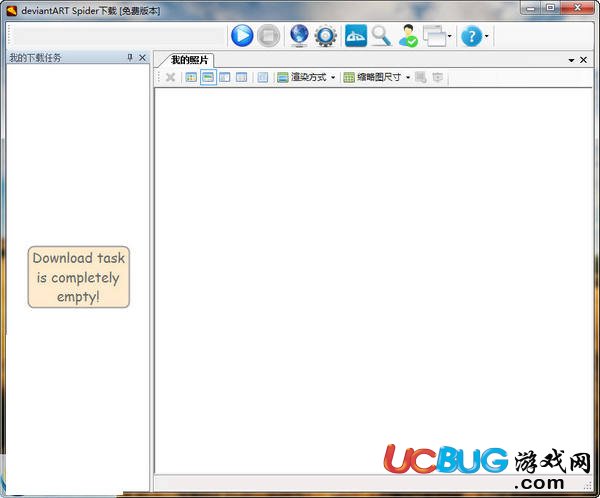Open the tab list arrow beside 我的照片
This screenshot has height=498, width=600.
[571, 60]
